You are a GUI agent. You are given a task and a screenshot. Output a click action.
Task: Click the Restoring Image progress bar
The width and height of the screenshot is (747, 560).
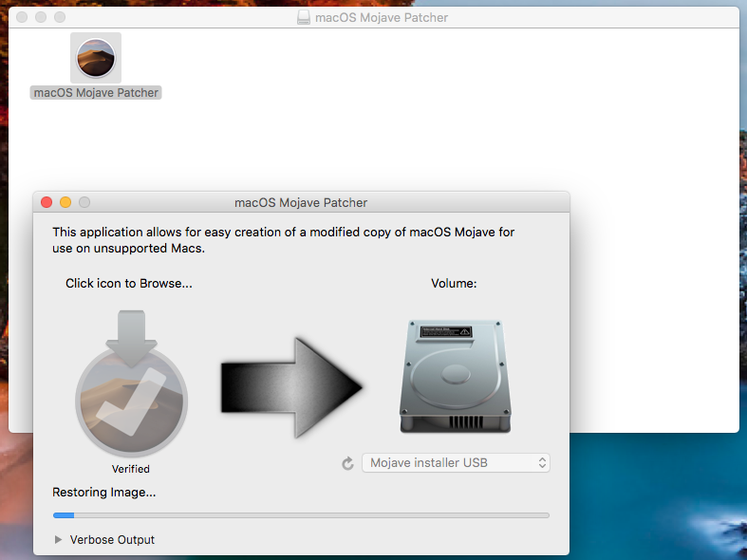[301, 515]
